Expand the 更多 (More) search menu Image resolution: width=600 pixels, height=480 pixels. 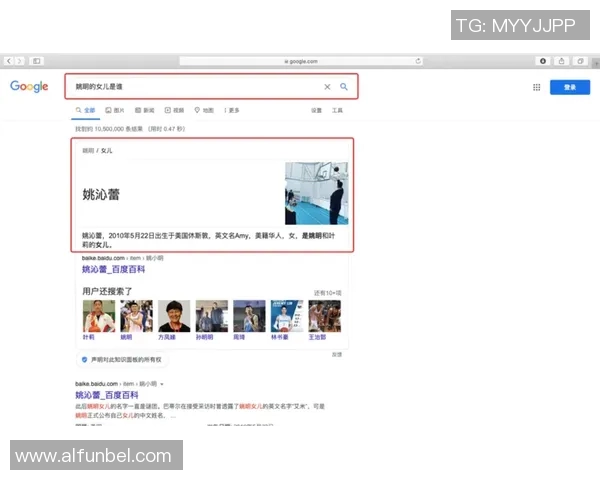click(x=231, y=110)
